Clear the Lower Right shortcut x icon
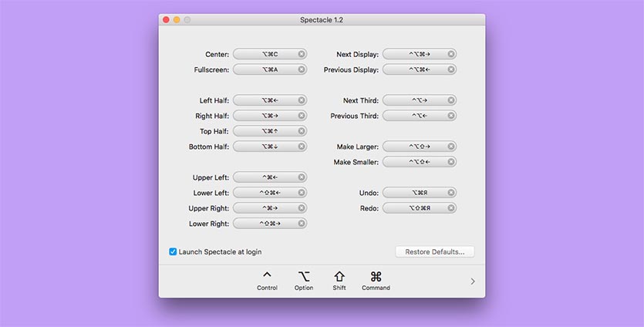 pyautogui.click(x=302, y=224)
